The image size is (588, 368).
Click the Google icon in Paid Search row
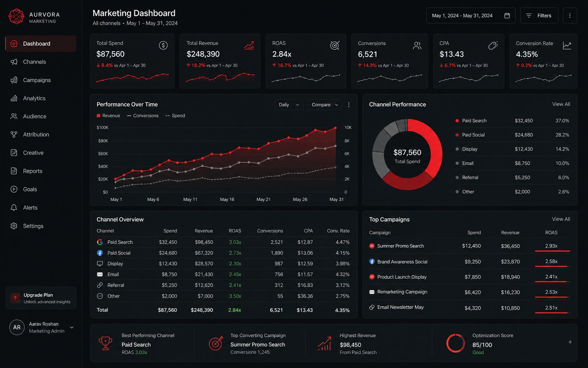100,242
